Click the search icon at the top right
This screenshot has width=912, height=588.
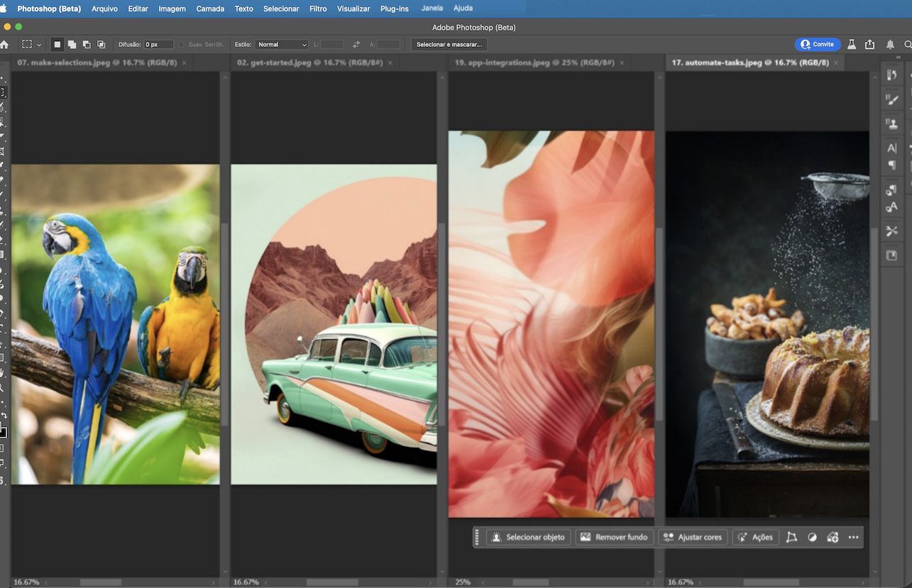coord(908,44)
